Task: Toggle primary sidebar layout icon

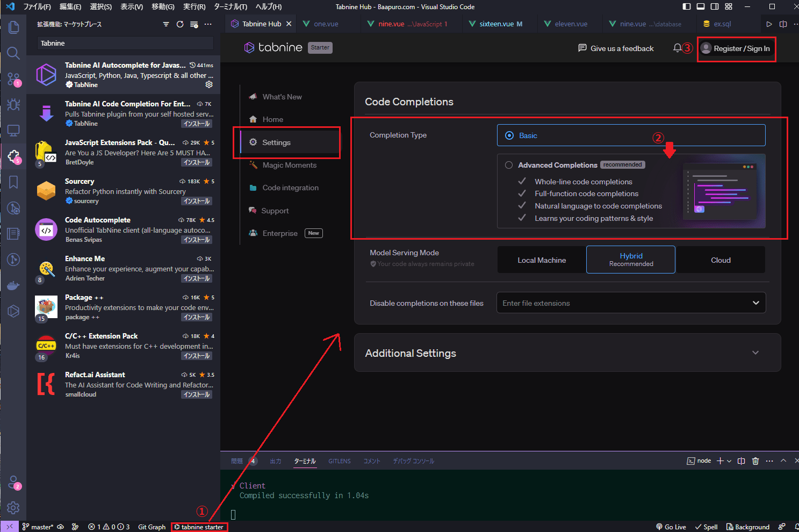Action: [x=687, y=6]
